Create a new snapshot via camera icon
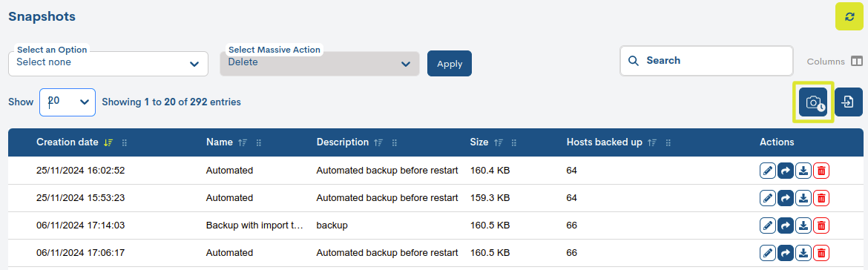 [x=813, y=102]
